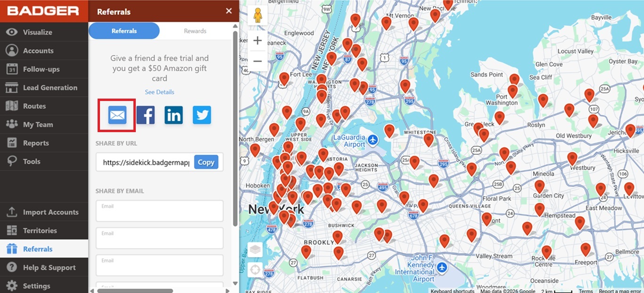Open Street View pegman on map
This screenshot has height=293, width=644.
(257, 16)
